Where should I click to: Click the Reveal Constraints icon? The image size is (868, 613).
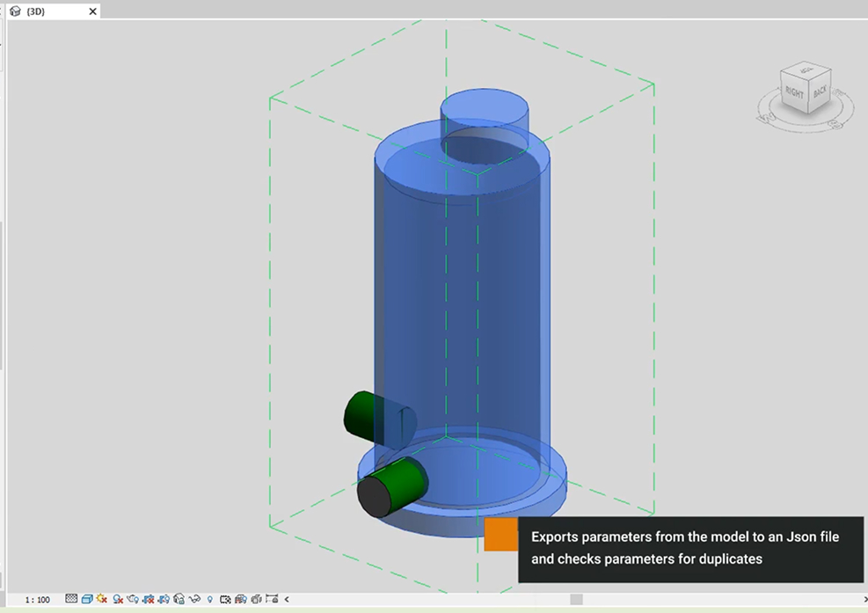tap(271, 600)
